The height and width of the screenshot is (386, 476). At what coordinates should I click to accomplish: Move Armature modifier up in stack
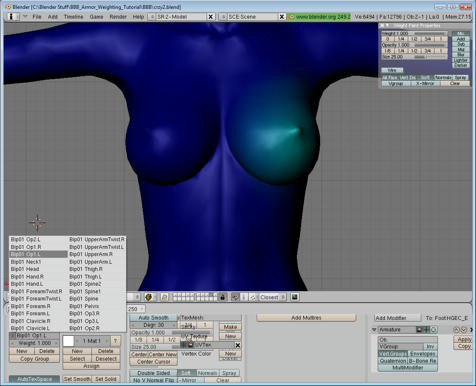[456, 330]
